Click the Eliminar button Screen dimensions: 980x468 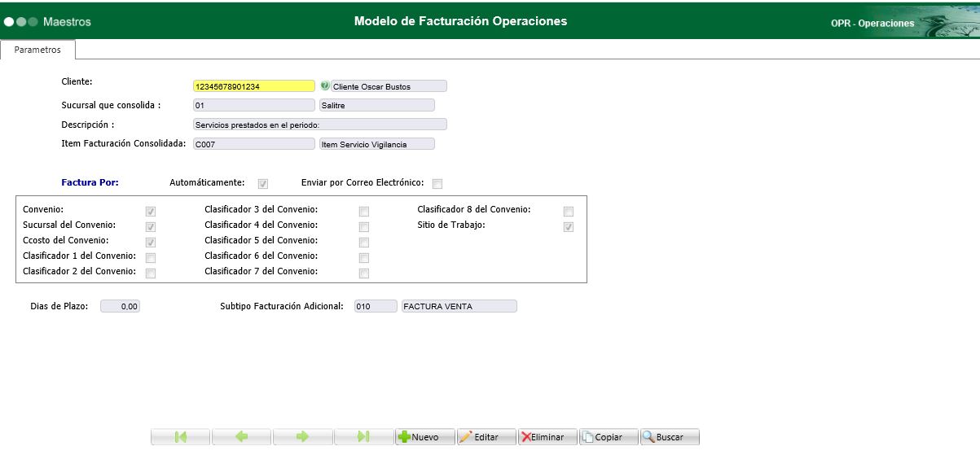(x=547, y=437)
